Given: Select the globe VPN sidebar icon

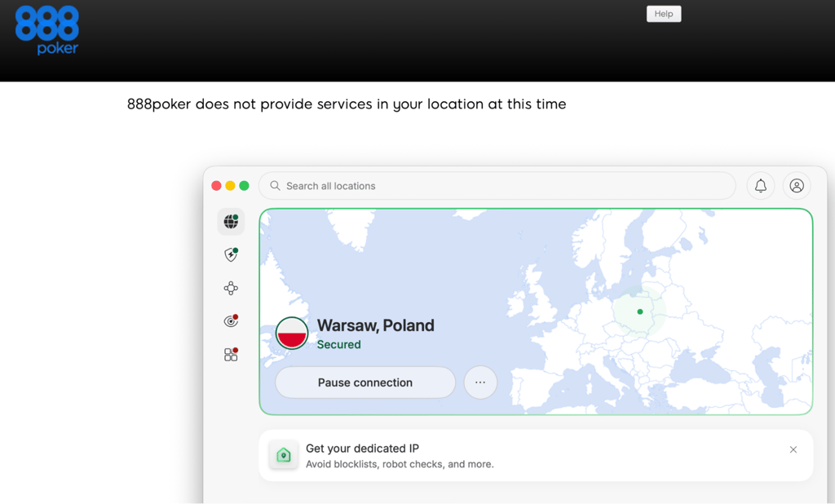Looking at the screenshot, I should (231, 222).
